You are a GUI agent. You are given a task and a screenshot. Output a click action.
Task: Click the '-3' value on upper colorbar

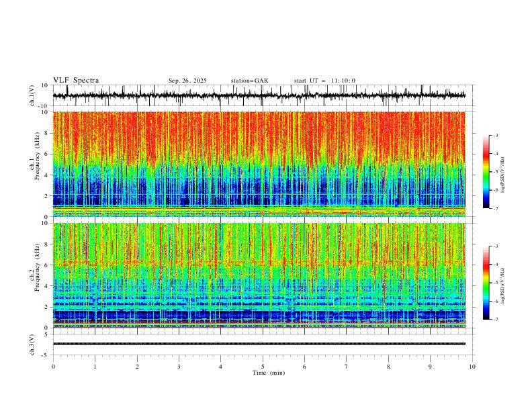click(x=495, y=135)
